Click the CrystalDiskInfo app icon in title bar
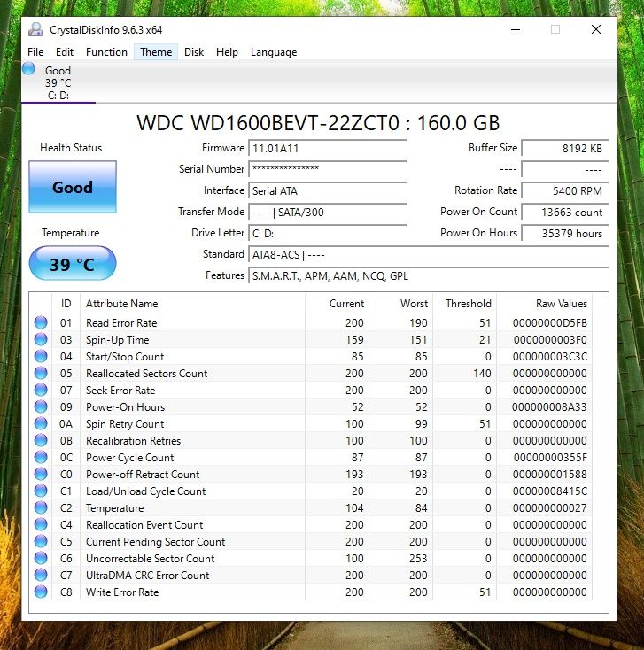Image resolution: width=644 pixels, height=650 pixels. [x=35, y=30]
